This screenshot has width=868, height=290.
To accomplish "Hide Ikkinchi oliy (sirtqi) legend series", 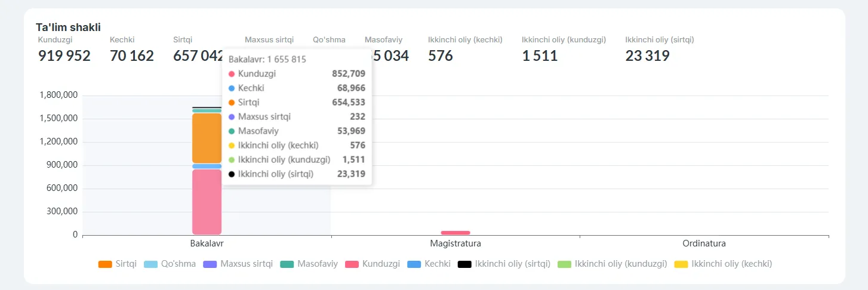I will point(504,264).
